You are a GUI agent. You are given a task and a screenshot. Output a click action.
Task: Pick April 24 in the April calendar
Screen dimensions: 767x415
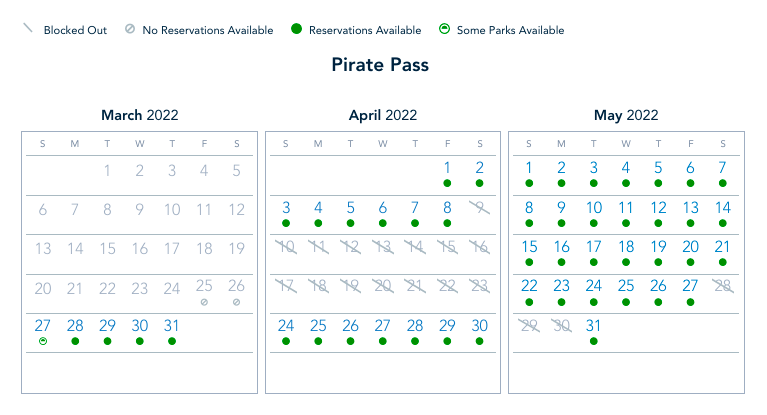(x=286, y=326)
